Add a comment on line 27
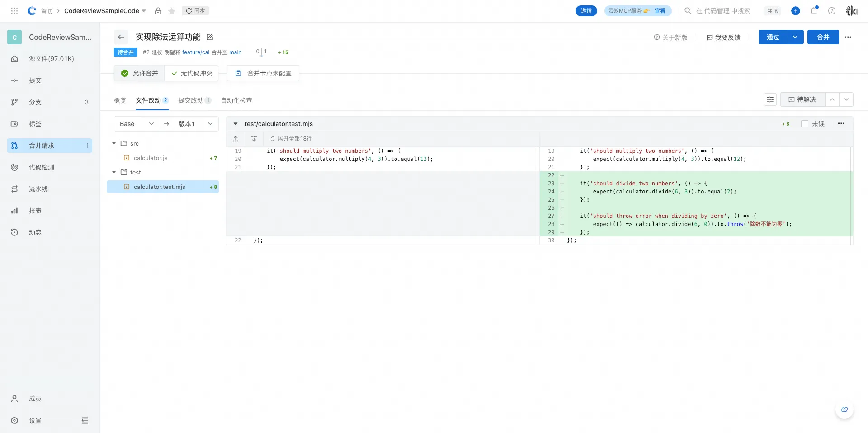 [x=562, y=216]
